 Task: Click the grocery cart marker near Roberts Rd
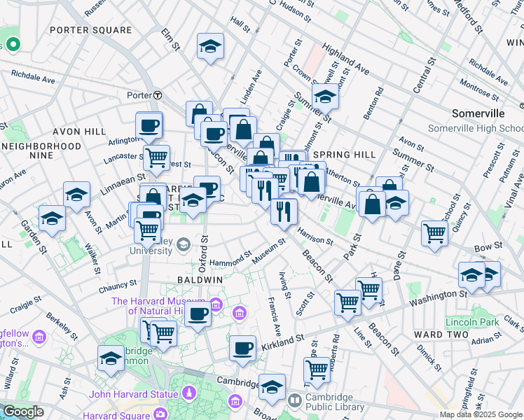[317, 371]
